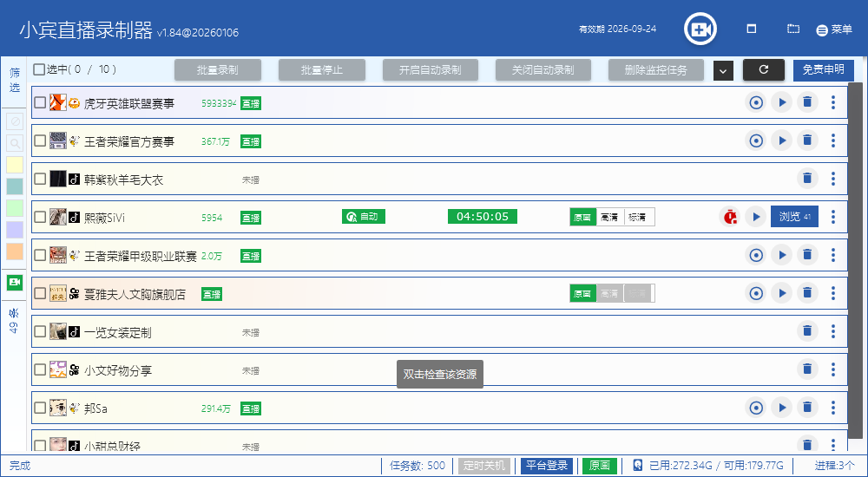Select 标清 quality for 熙薇SiVi

point(638,218)
